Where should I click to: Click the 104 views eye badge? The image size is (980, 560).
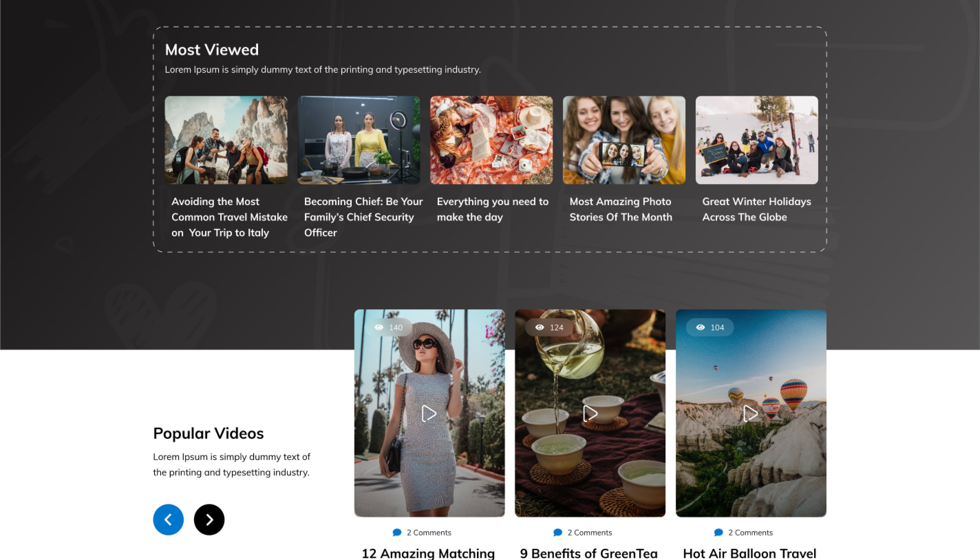[710, 327]
